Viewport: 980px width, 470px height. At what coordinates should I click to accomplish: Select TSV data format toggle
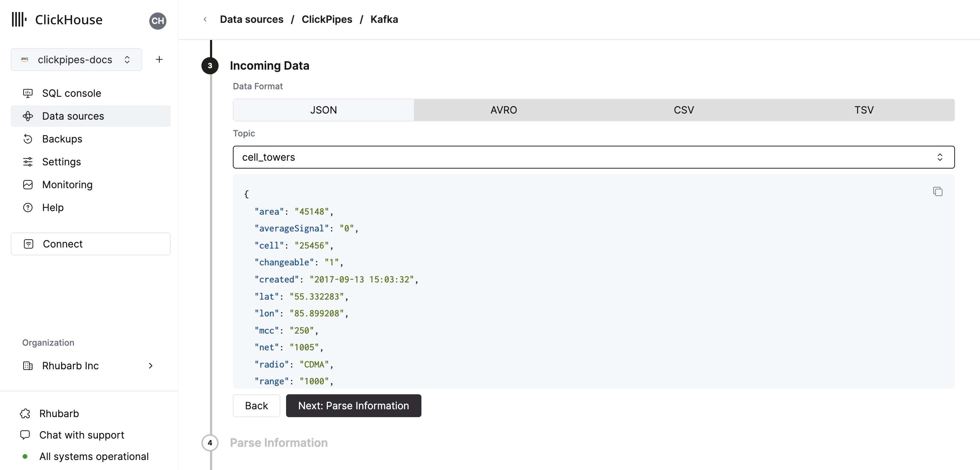(864, 110)
